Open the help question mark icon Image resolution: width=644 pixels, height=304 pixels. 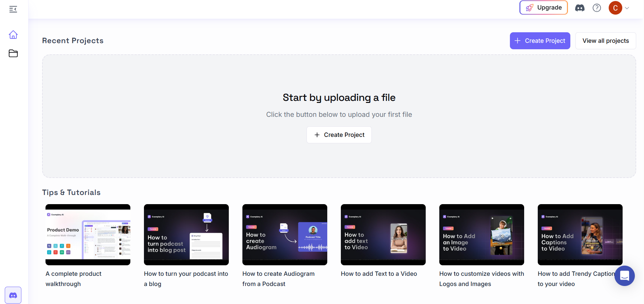597,8
